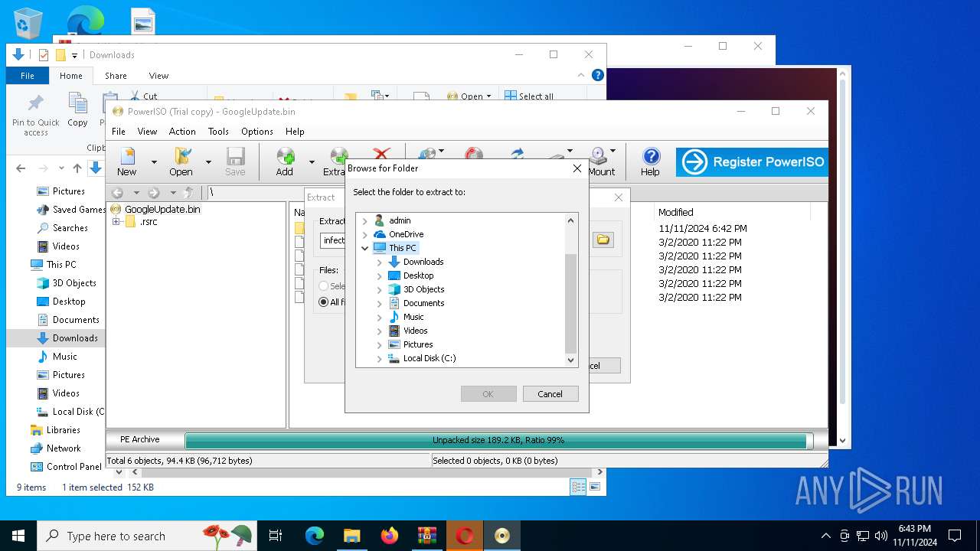Click the New toolbar icon in PowerISO
This screenshot has height=551, width=980.
coord(127,161)
